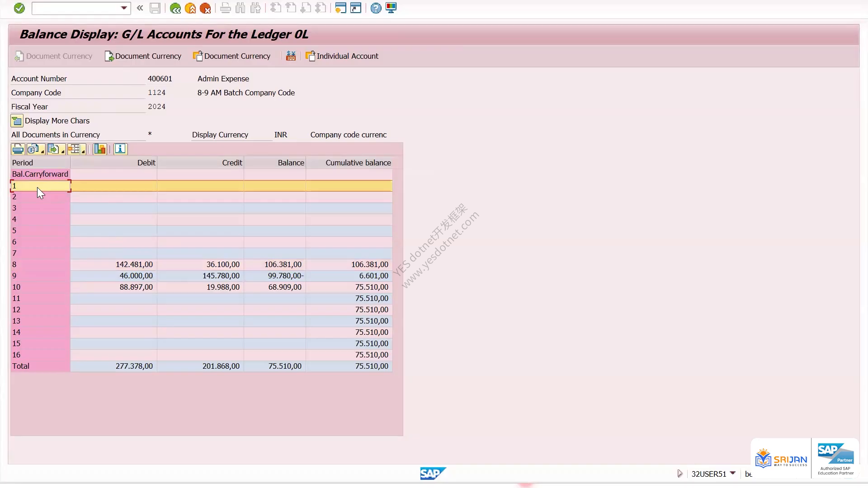Click the green Enter checkmark icon
The image size is (868, 488).
click(x=19, y=8)
